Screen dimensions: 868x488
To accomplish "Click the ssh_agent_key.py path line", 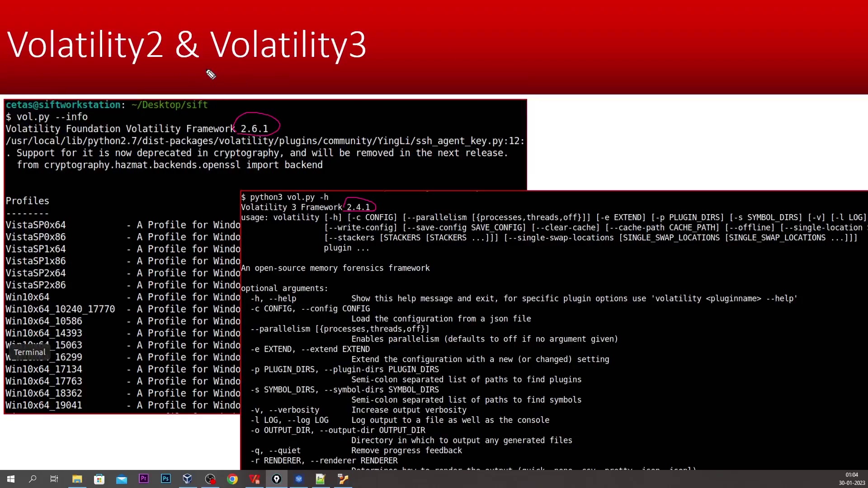I will point(265,141).
